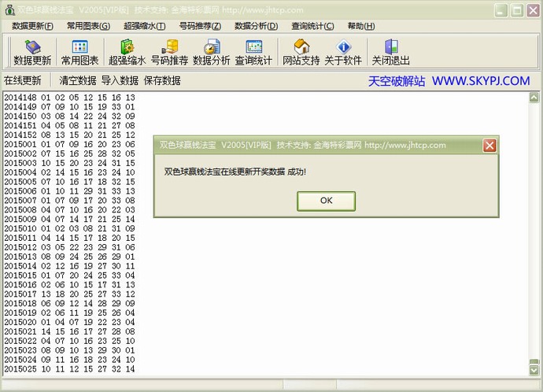Click the 在线更新 button
Viewport: 543px width, 392px height.
click(23, 80)
